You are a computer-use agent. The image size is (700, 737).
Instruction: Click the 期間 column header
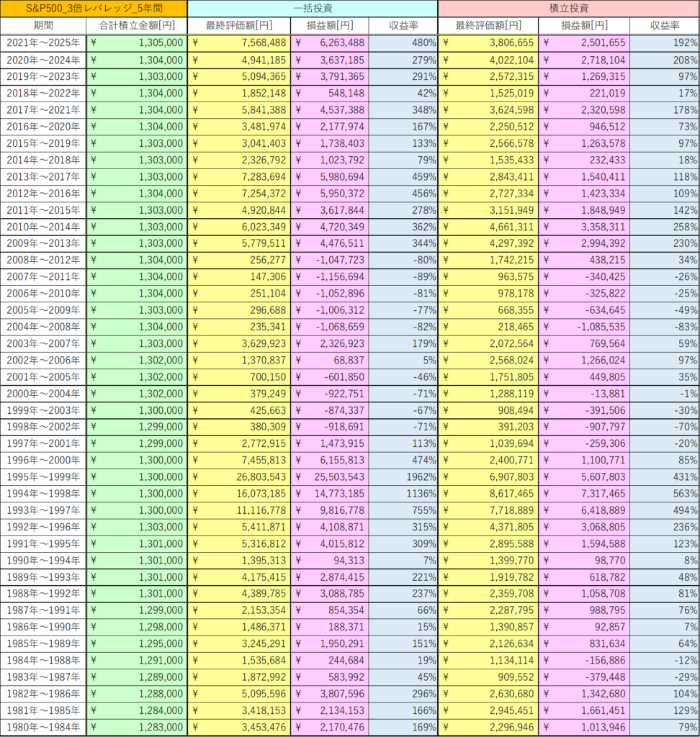43,25
